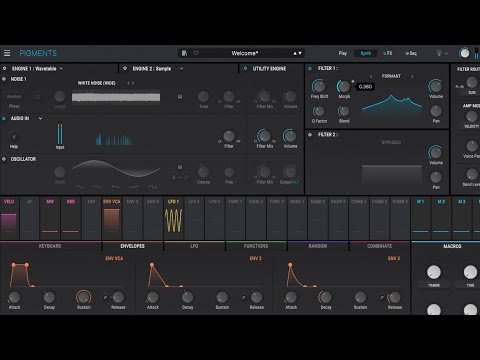
Task: Click the master volume knob
Action: (464, 53)
